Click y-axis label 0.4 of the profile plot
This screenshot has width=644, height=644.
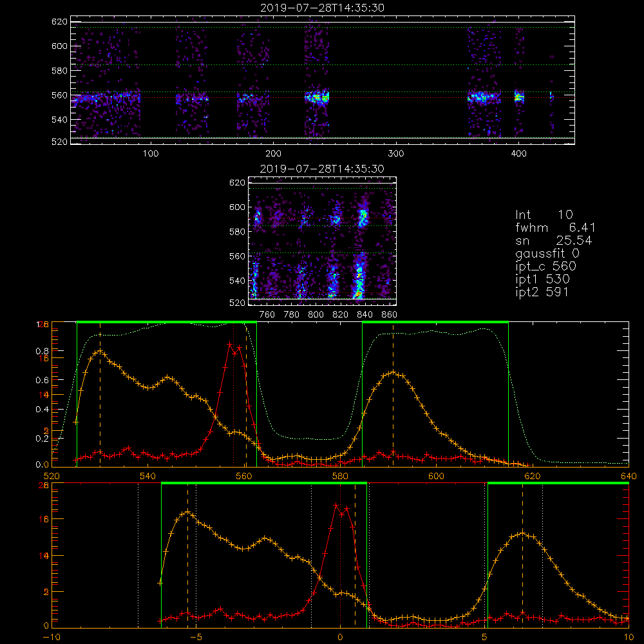pos(42,410)
